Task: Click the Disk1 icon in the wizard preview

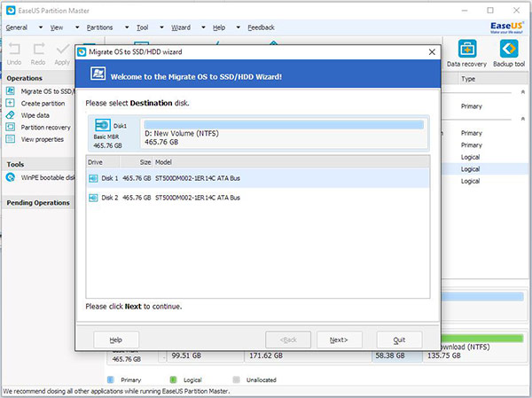Action: pos(103,125)
